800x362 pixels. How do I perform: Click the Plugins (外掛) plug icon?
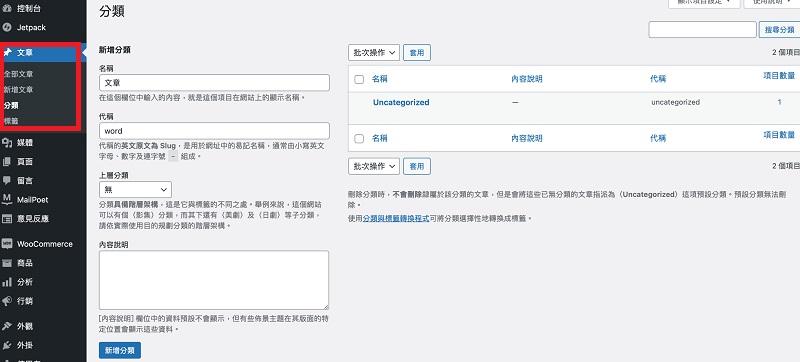[7, 345]
